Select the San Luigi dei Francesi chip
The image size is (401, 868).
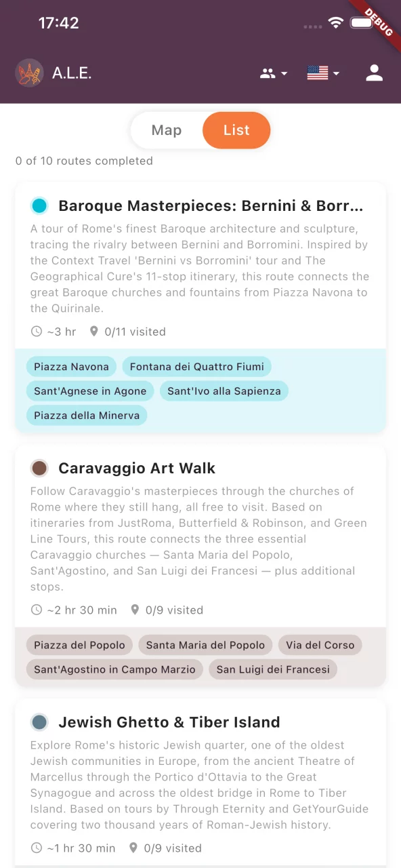tap(273, 669)
